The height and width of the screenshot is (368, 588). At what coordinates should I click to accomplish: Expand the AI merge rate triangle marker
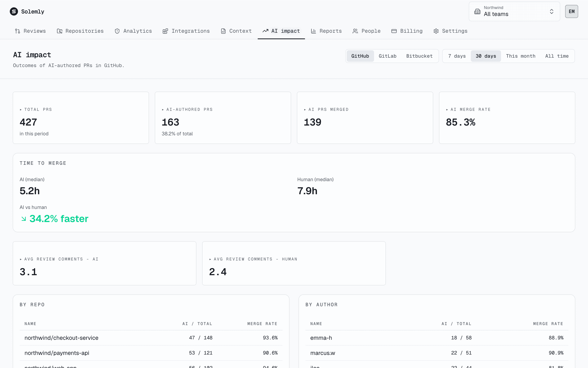447,110
